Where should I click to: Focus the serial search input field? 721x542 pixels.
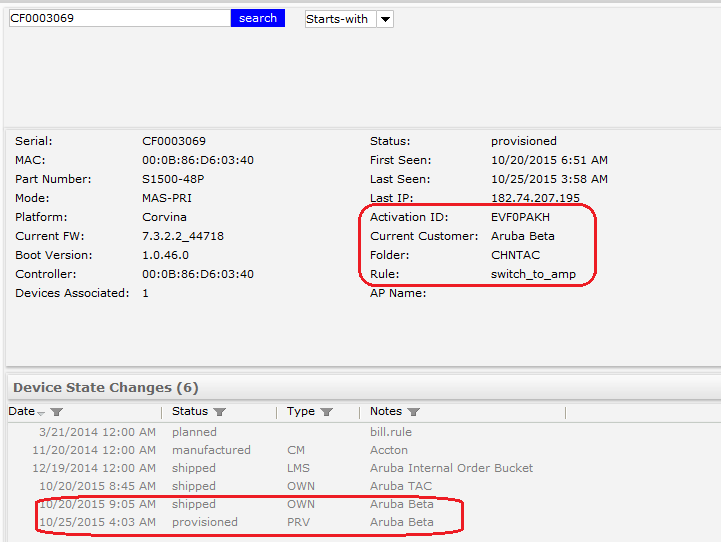tap(120, 18)
